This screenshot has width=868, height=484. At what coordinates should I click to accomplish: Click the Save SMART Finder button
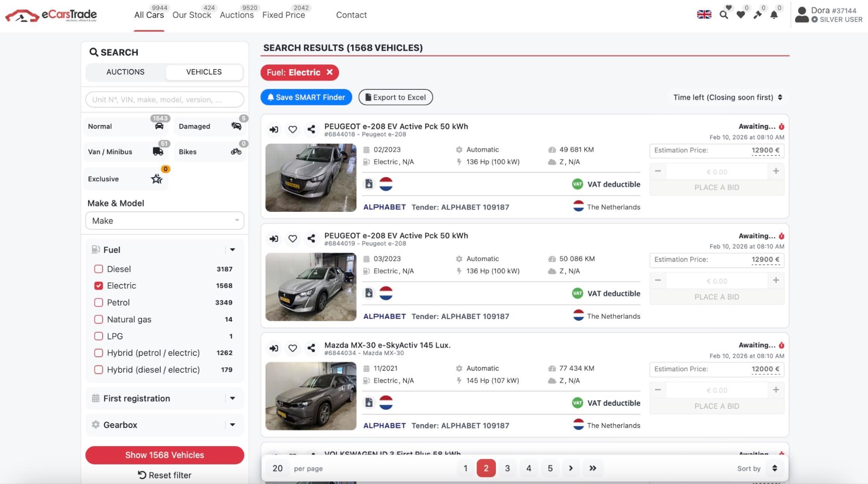[306, 97]
